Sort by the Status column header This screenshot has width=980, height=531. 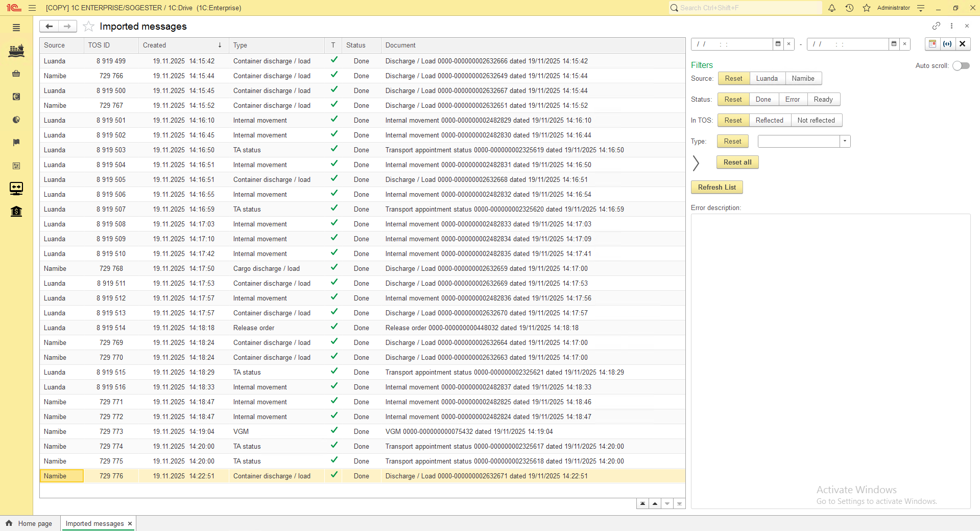[x=361, y=45]
